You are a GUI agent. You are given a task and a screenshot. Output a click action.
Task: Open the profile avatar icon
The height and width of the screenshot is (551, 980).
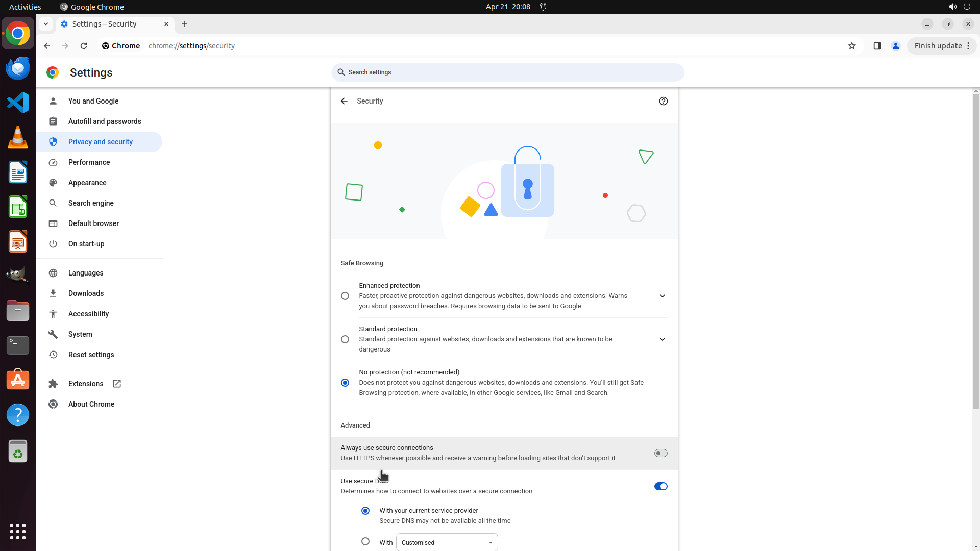(x=895, y=46)
